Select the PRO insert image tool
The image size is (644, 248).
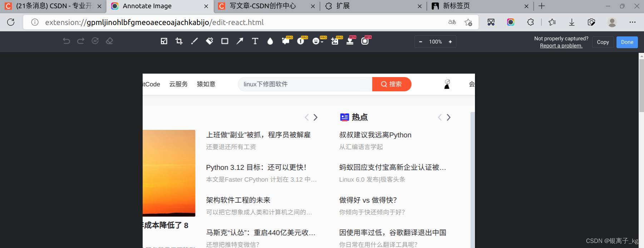(335, 41)
